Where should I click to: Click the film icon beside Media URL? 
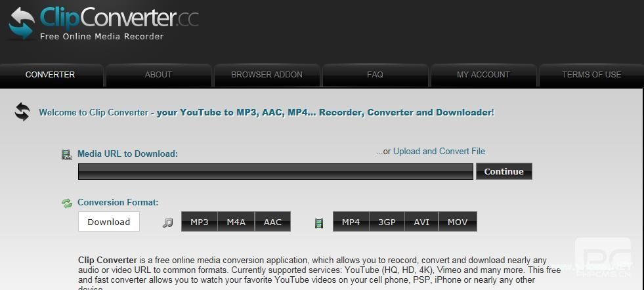click(66, 154)
